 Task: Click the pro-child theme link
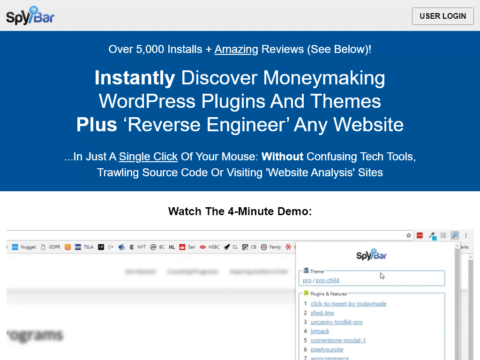327,280
